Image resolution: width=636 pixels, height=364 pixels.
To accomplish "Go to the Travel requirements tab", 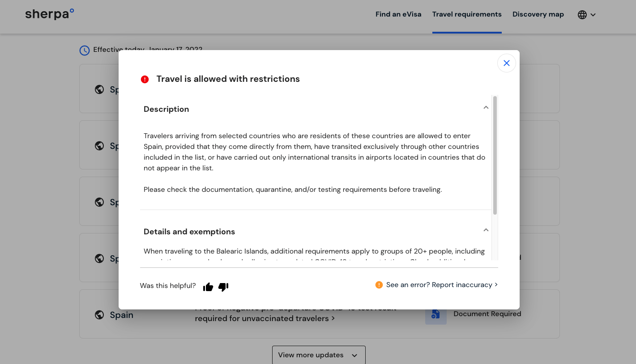I will pyautogui.click(x=467, y=14).
